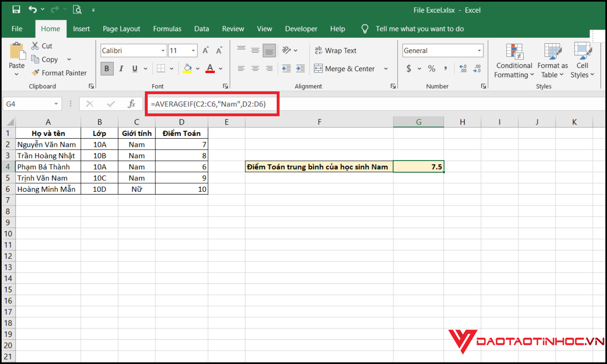
Task: Click the Tell me search field
Action: (420, 29)
